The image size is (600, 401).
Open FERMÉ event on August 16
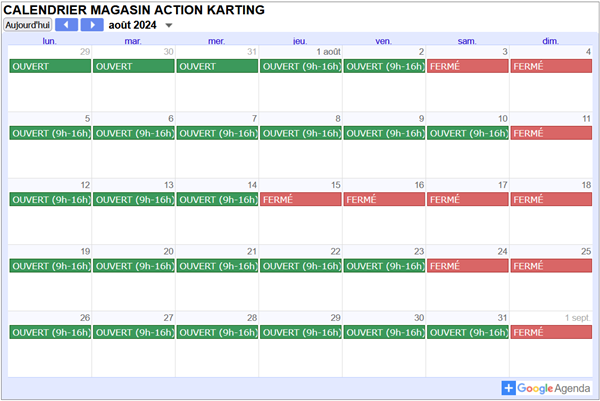(x=384, y=199)
